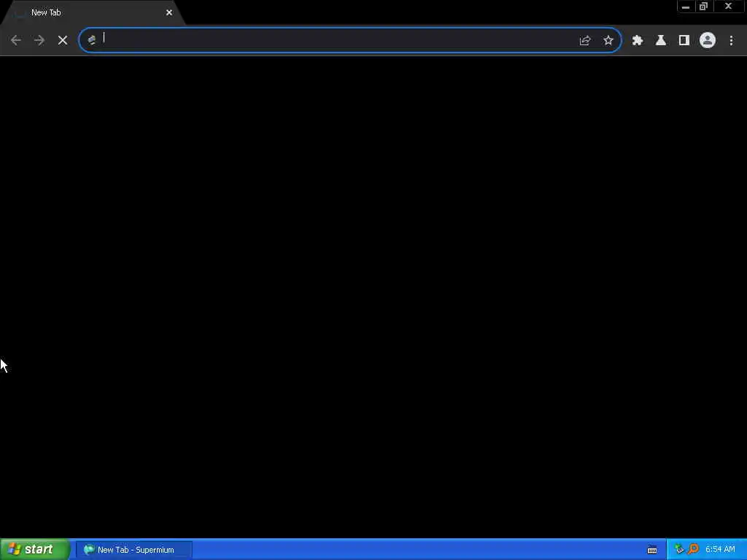The height and width of the screenshot is (560, 747).
Task: Select the New Tab tab
Action: click(x=93, y=13)
